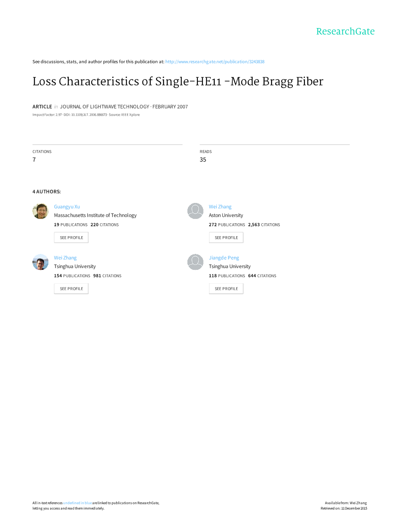This screenshot has height=532, width=399.
Task: Click the "underlined in blue" footer link
Action: pos(77,503)
